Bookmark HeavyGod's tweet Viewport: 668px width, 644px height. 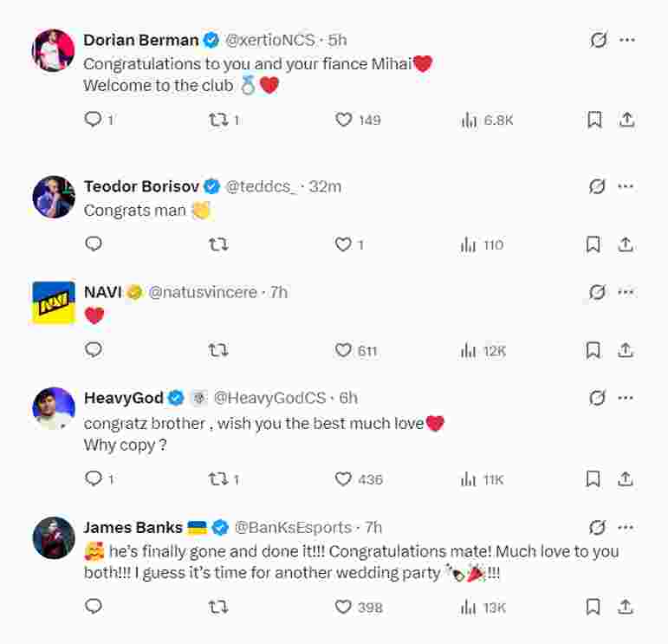point(593,478)
